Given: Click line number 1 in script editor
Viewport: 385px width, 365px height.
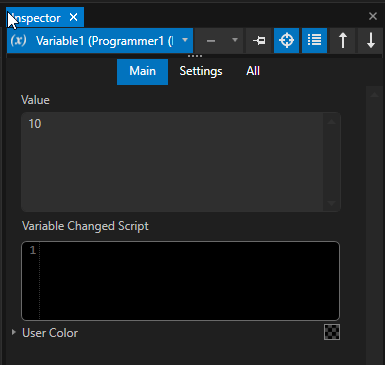Looking at the screenshot, I should [x=32, y=250].
